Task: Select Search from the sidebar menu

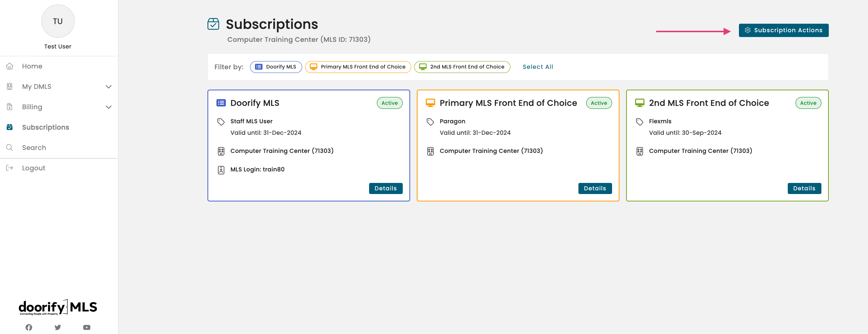Action: (34, 147)
